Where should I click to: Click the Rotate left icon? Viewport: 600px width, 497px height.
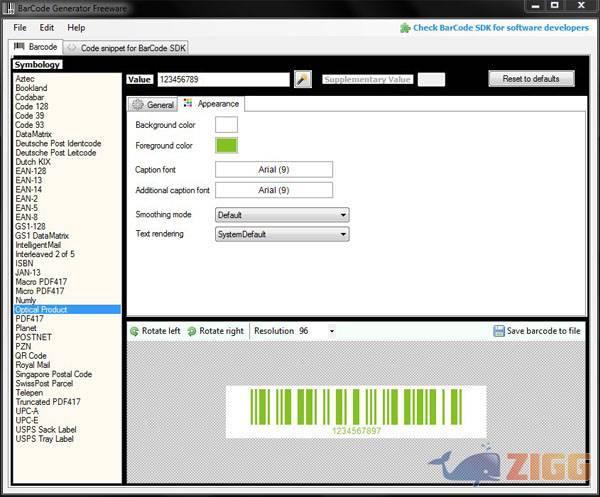[x=135, y=331]
